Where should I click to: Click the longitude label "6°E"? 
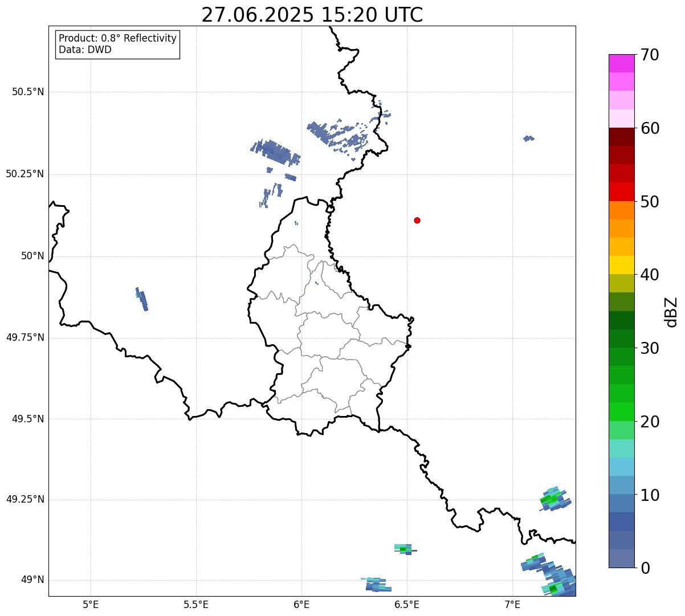click(x=301, y=604)
